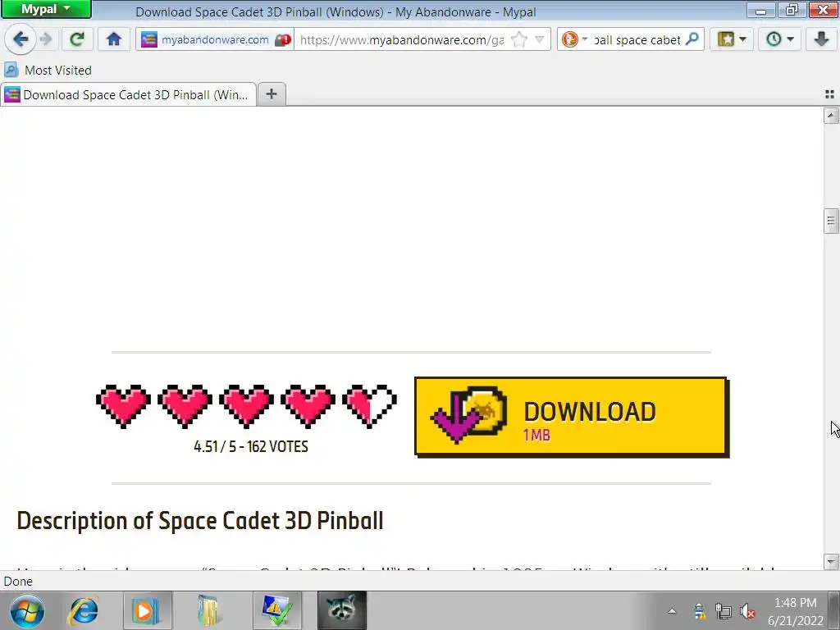840x630 pixels.
Task: Switch to Mypal raccoon taskbar icon
Action: point(342,610)
